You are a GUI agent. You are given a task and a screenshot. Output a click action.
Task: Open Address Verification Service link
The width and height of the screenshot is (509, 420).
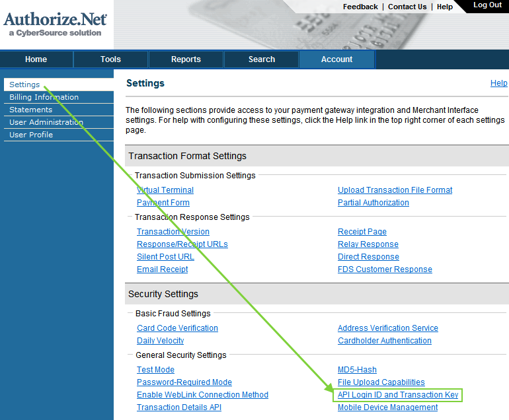(x=388, y=328)
